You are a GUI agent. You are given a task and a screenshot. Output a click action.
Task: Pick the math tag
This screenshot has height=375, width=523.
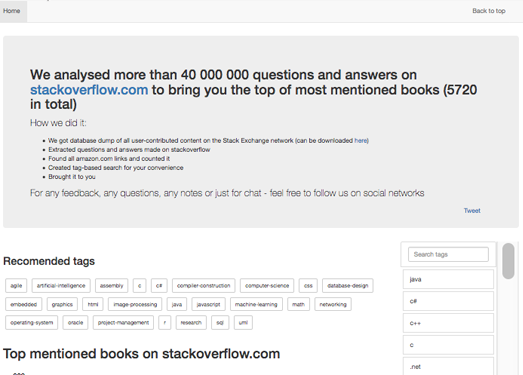299,304
